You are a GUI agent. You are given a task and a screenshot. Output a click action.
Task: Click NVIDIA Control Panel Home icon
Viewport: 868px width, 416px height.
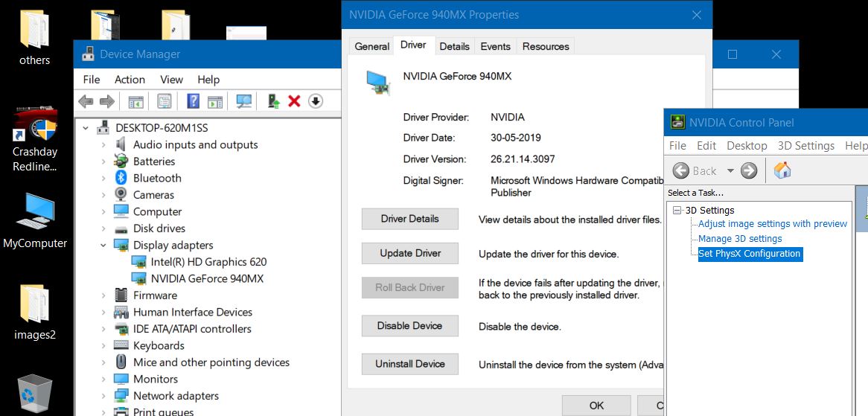782,170
